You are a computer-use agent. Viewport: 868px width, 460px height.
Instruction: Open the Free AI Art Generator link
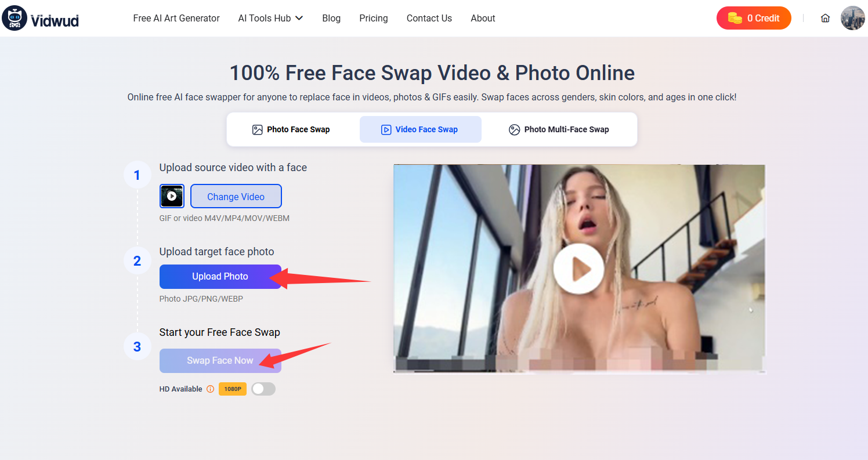(x=176, y=19)
